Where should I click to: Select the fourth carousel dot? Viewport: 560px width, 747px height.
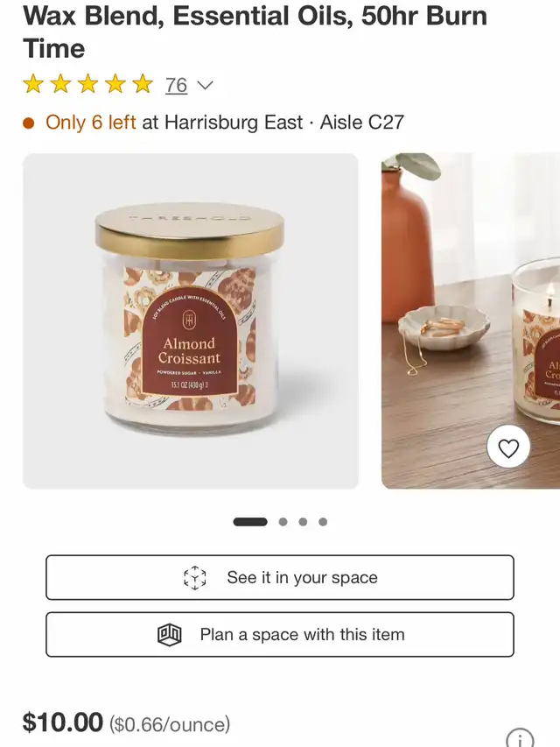pyautogui.click(x=323, y=522)
